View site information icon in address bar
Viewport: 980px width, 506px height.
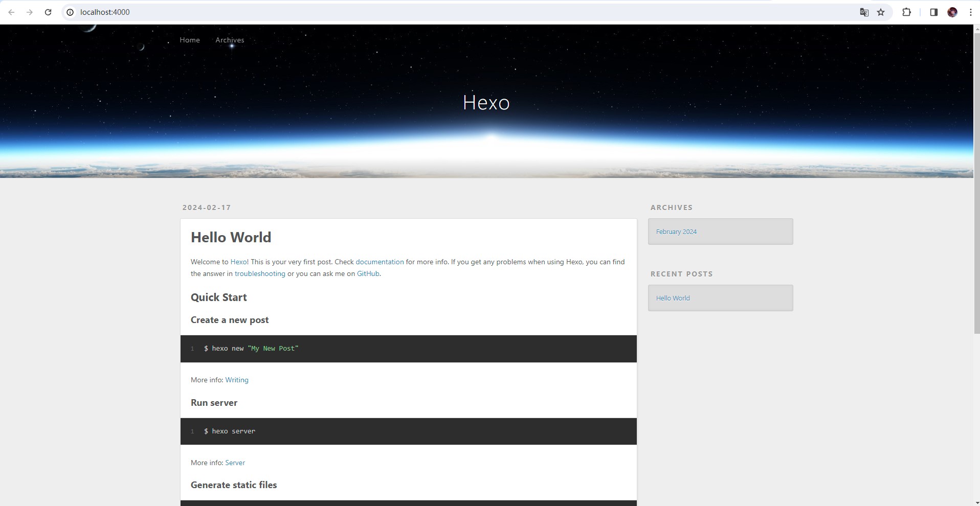pyautogui.click(x=70, y=12)
